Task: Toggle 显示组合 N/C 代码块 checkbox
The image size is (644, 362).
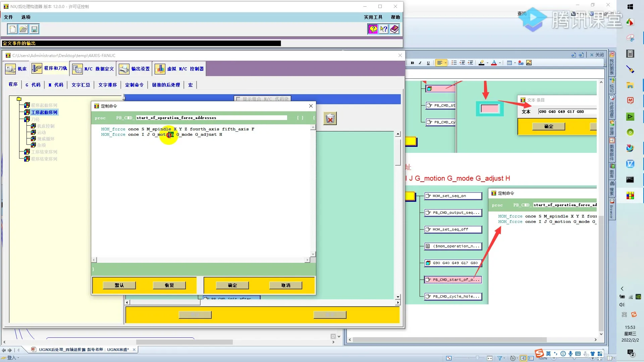Action: 238,99
